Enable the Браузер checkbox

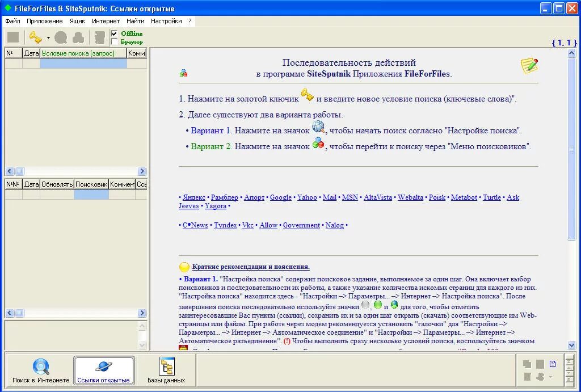click(x=115, y=42)
